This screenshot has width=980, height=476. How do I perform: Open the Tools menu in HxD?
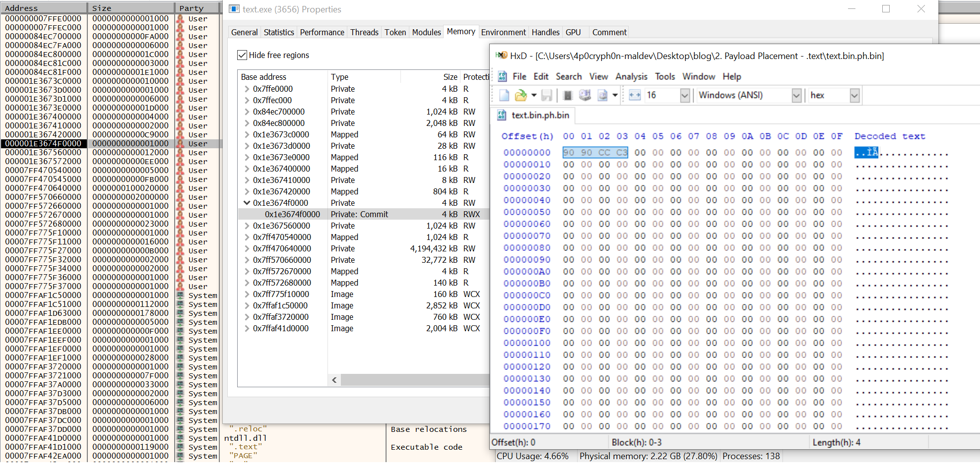(x=665, y=76)
